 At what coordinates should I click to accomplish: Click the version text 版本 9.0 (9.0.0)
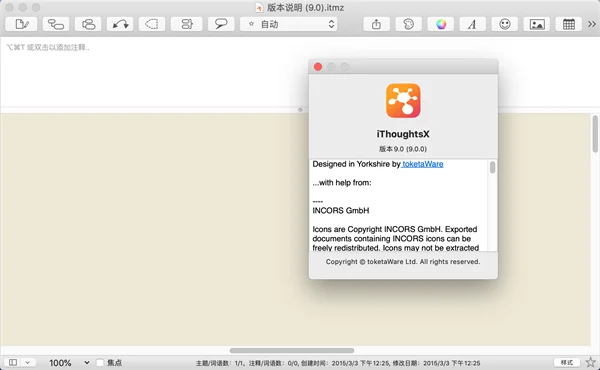(403, 149)
